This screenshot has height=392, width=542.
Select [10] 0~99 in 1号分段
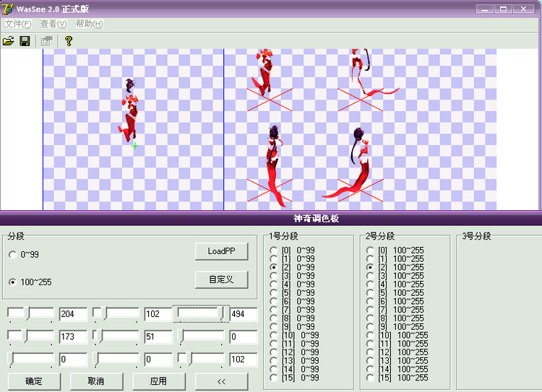pos(295,335)
